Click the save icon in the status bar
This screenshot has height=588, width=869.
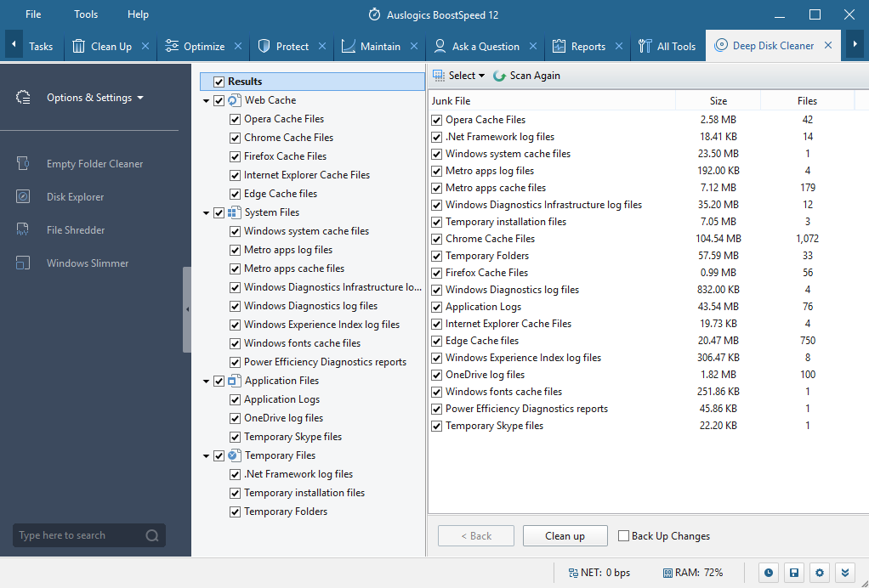pos(793,573)
